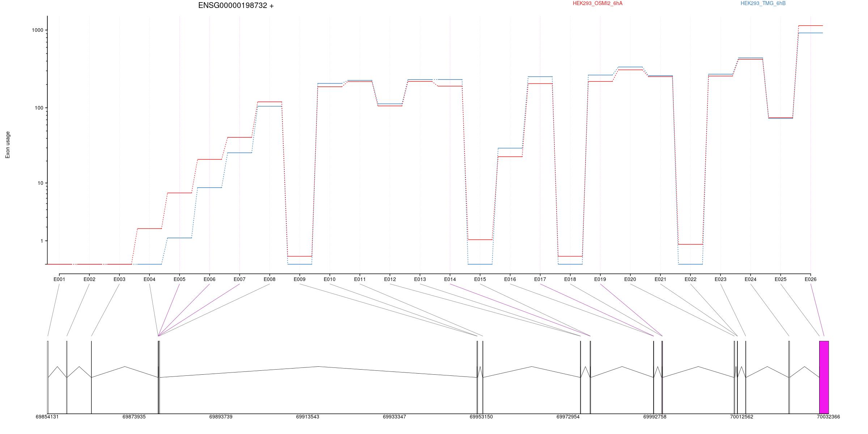868x434 pixels.
Task: Click genomic coordinate 69933347
Action: coord(394,417)
